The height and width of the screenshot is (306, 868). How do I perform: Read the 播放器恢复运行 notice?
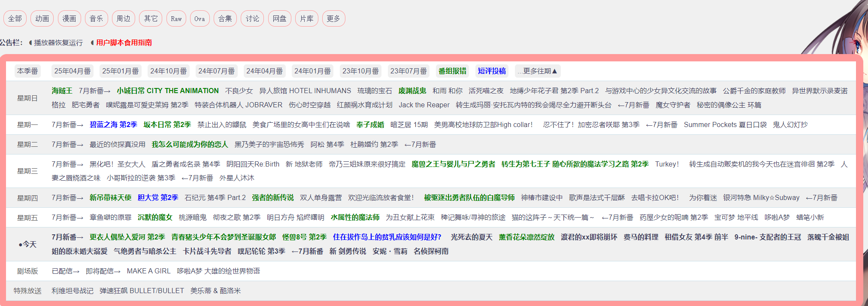tap(58, 42)
